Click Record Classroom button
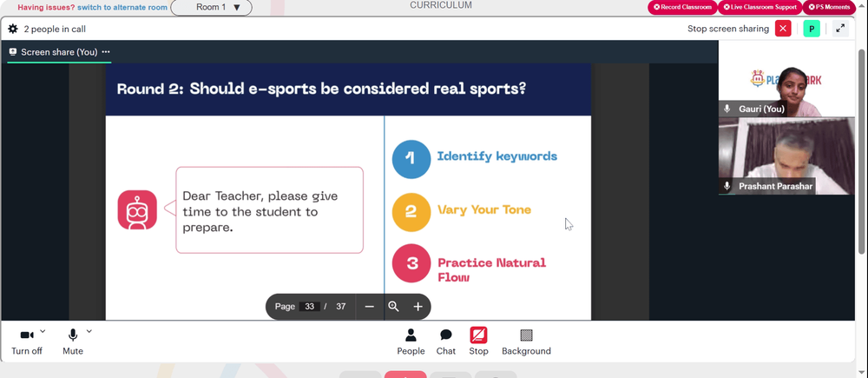Image resolution: width=868 pixels, height=378 pixels. (682, 7)
